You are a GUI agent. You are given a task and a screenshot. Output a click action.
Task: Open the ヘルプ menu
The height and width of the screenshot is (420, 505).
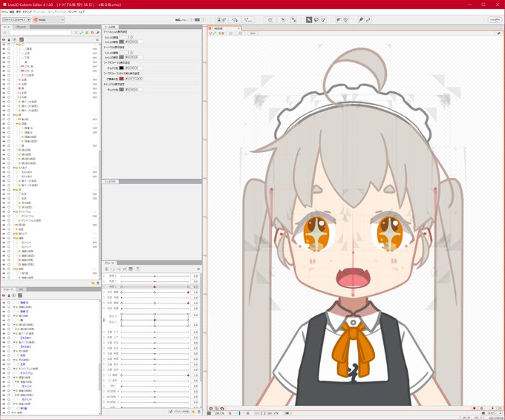(x=82, y=12)
